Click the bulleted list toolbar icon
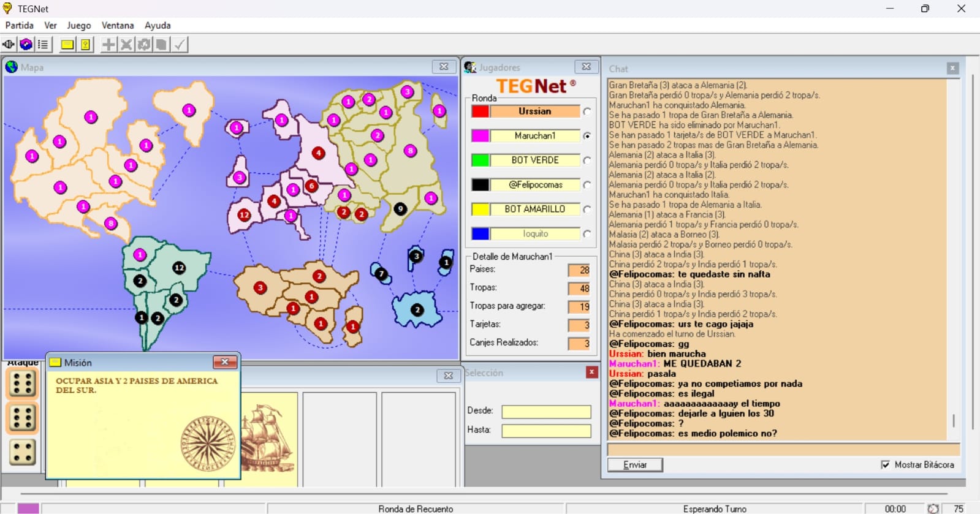 43,44
